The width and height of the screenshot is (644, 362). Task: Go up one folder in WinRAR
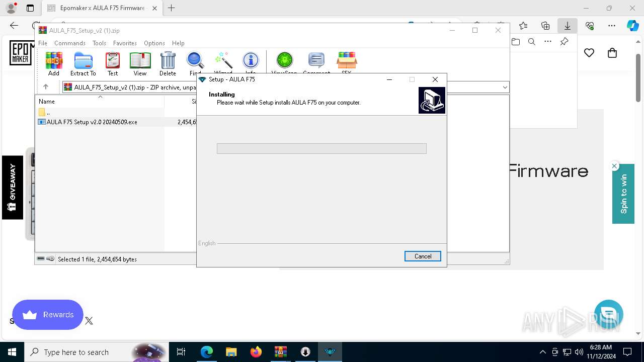[x=46, y=87]
